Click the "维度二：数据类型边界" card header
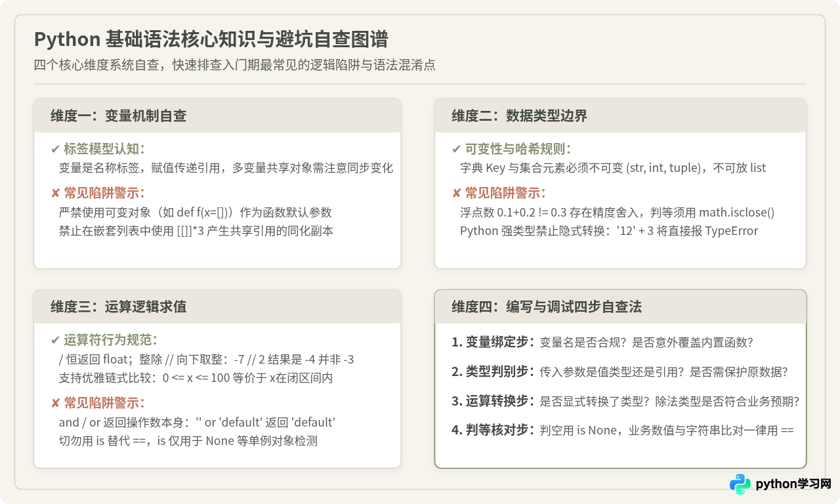Image resolution: width=840 pixels, height=504 pixels. pos(620,116)
